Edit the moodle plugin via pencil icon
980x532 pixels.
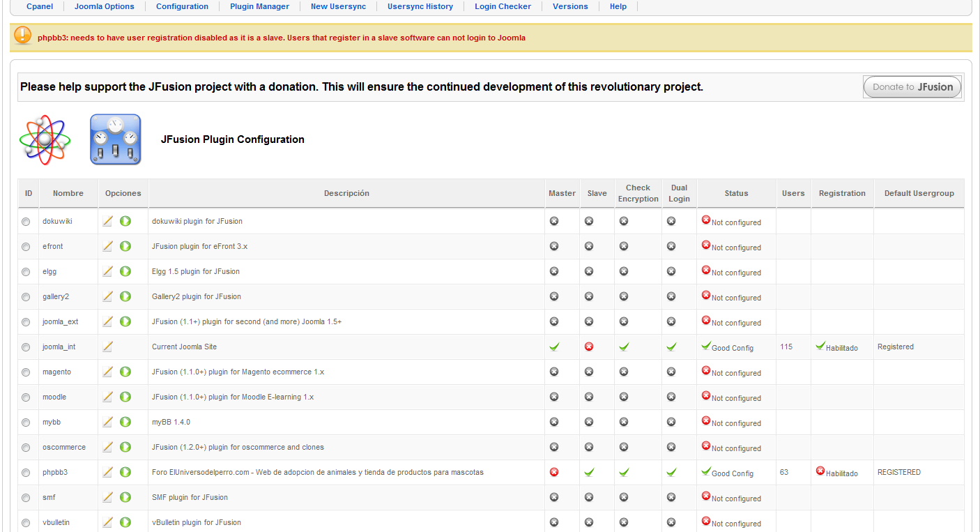[107, 397]
